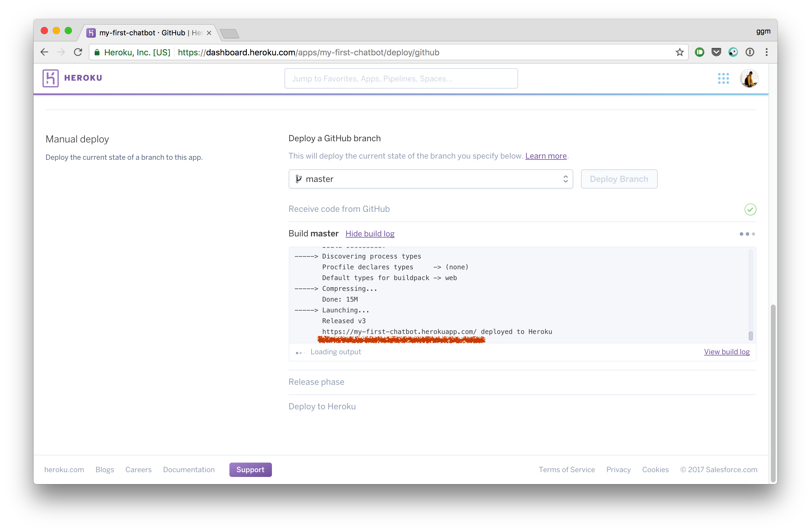Screen dimensions: 811x532
Task: Click the 'Receive code from GitHub' label
Action: click(339, 209)
